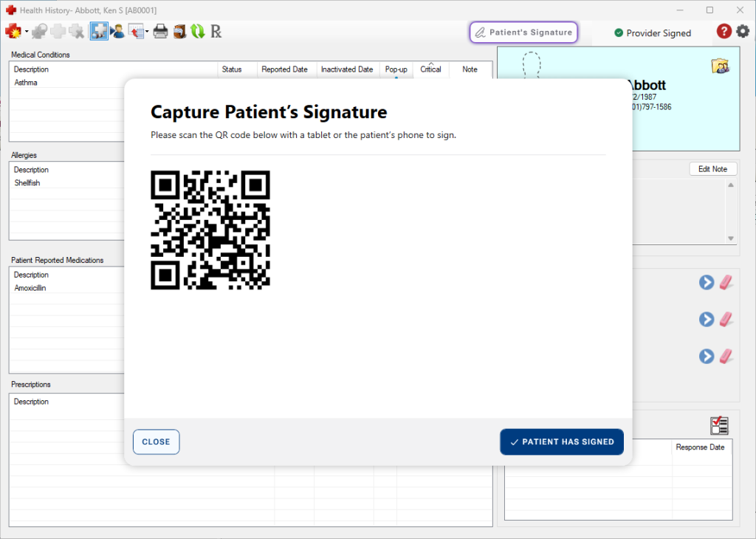Click the printer icon in the toolbar
This screenshot has height=539, width=756.
coord(160,31)
